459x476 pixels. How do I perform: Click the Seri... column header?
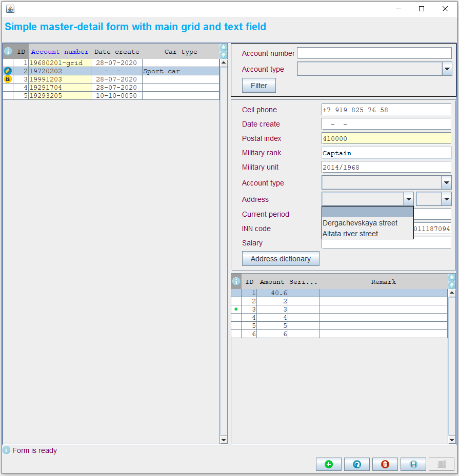303,282
